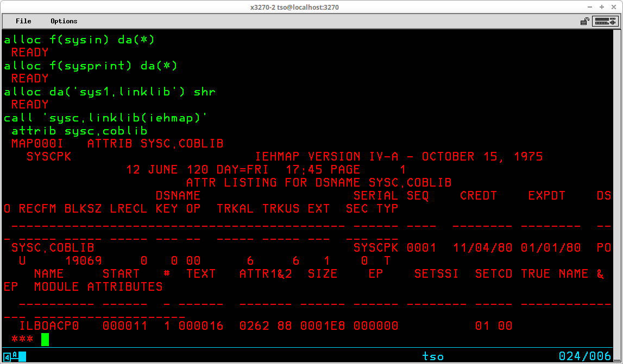The width and height of the screenshot is (623, 364).
Task: Click the "CREDT" column header
Action: (479, 196)
